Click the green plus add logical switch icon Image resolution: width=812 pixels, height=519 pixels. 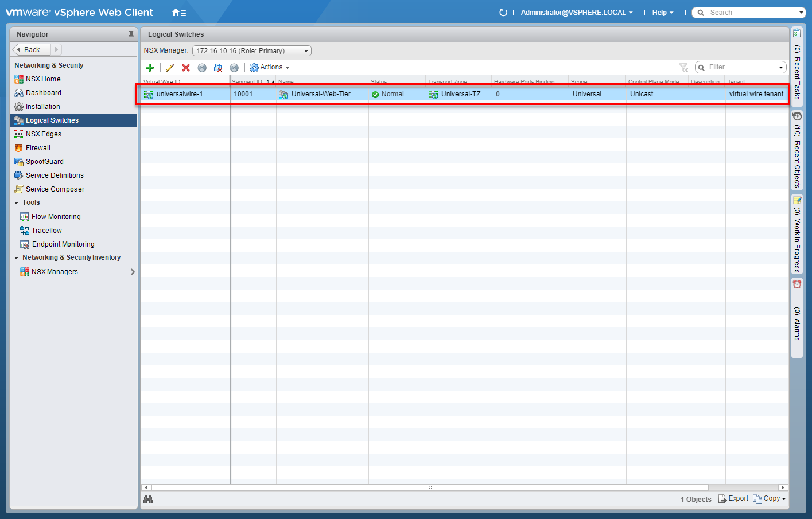(x=150, y=68)
